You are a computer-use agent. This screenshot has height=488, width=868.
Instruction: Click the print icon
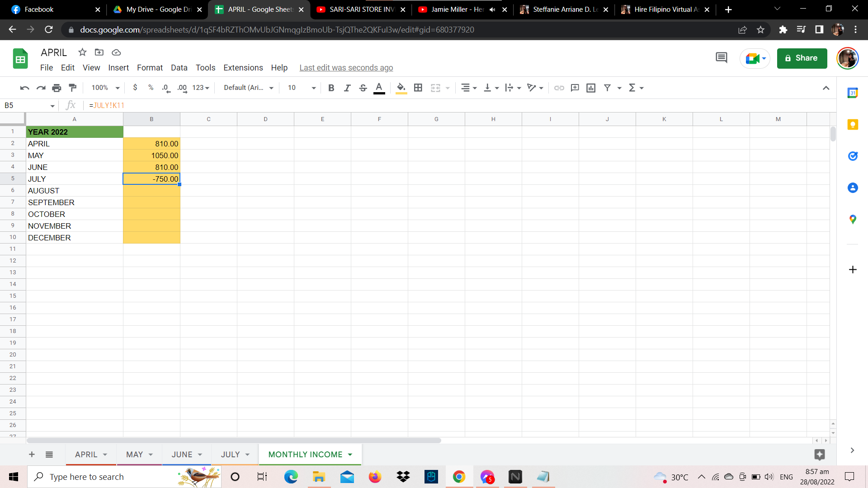click(57, 88)
